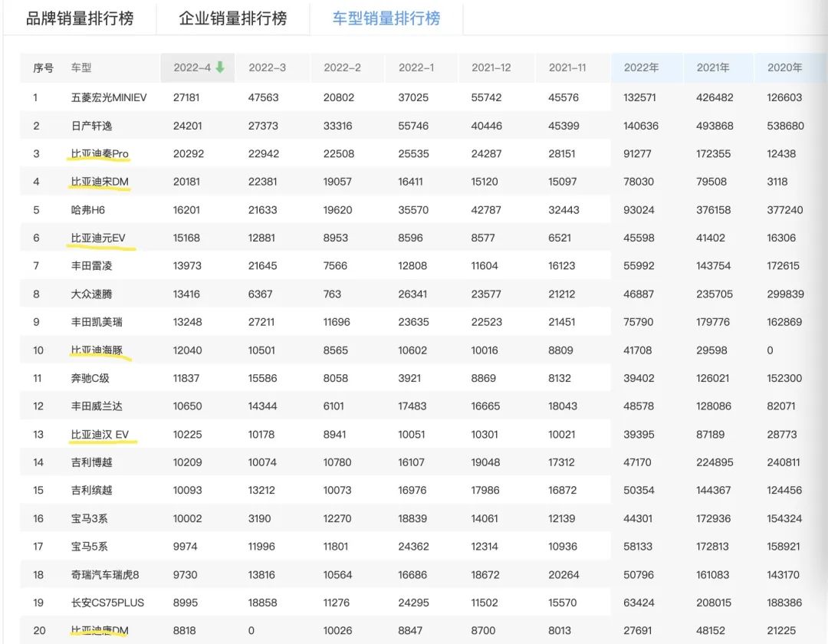Viewport: 828px width, 644px height.
Task: Select the 比亚迪唐DM model name
Action: coord(100,630)
